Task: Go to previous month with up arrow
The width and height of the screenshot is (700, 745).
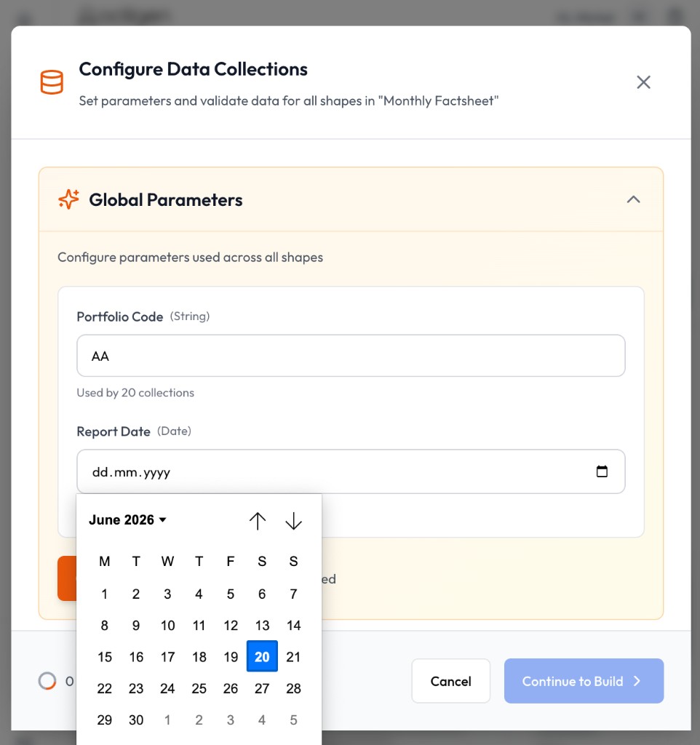Action: point(258,521)
